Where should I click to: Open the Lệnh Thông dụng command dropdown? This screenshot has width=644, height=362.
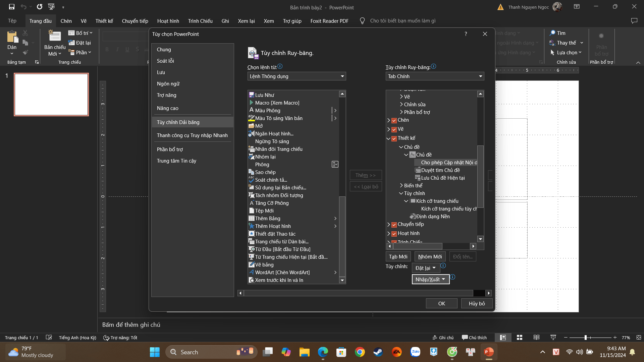click(297, 76)
